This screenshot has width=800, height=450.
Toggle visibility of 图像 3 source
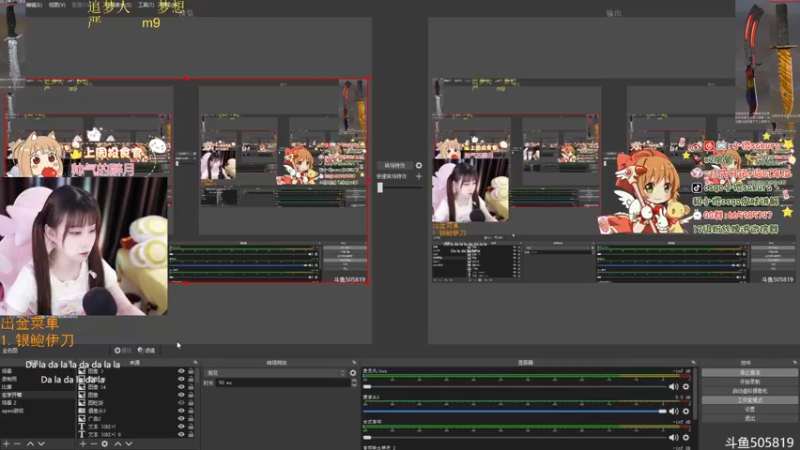181,371
